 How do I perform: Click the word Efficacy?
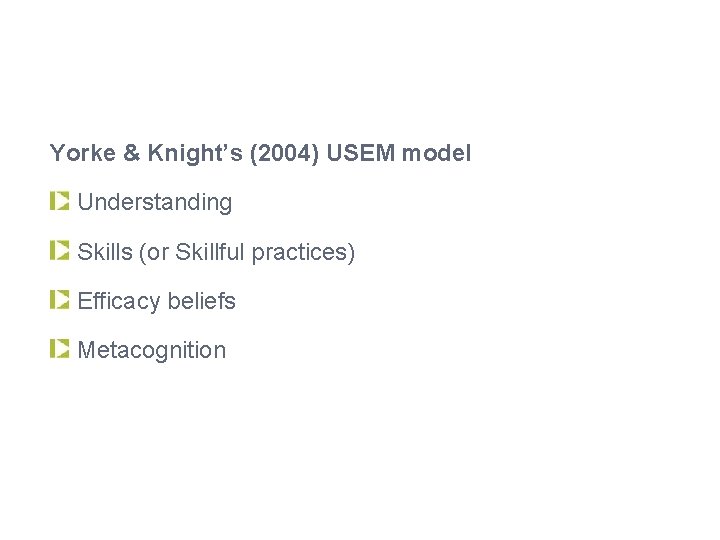(x=118, y=302)
